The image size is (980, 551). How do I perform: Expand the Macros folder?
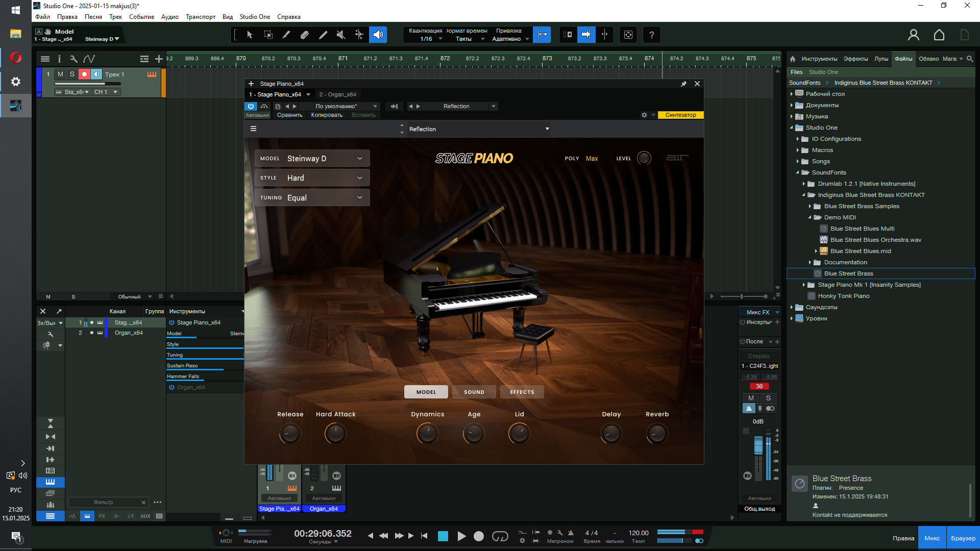(x=798, y=150)
